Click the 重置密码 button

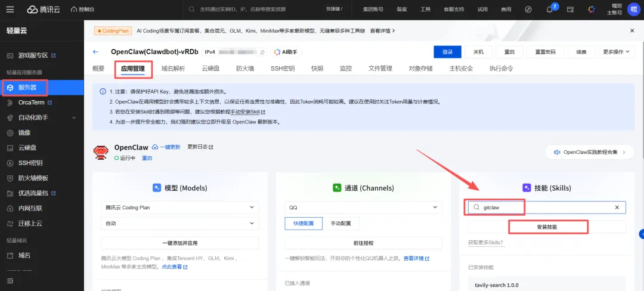coord(545,52)
